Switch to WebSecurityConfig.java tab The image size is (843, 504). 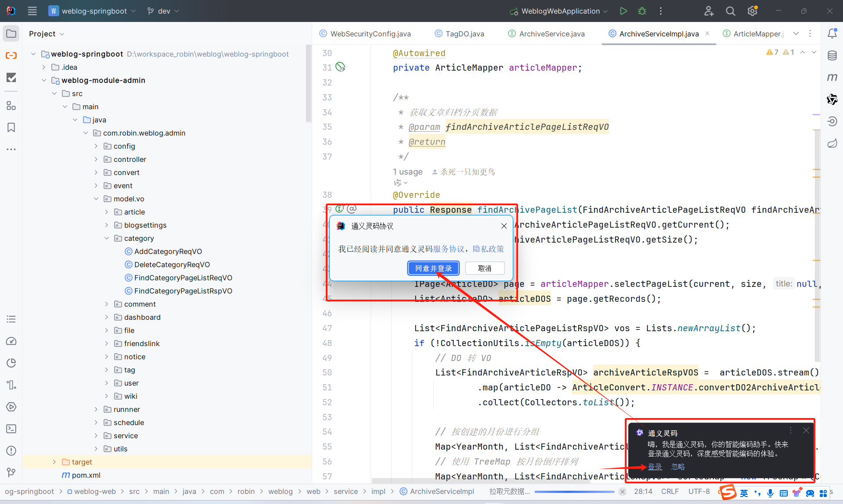coord(365,34)
